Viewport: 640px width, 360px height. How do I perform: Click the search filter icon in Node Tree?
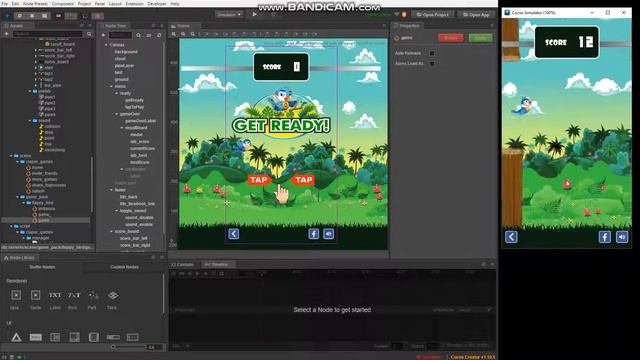click(x=139, y=35)
